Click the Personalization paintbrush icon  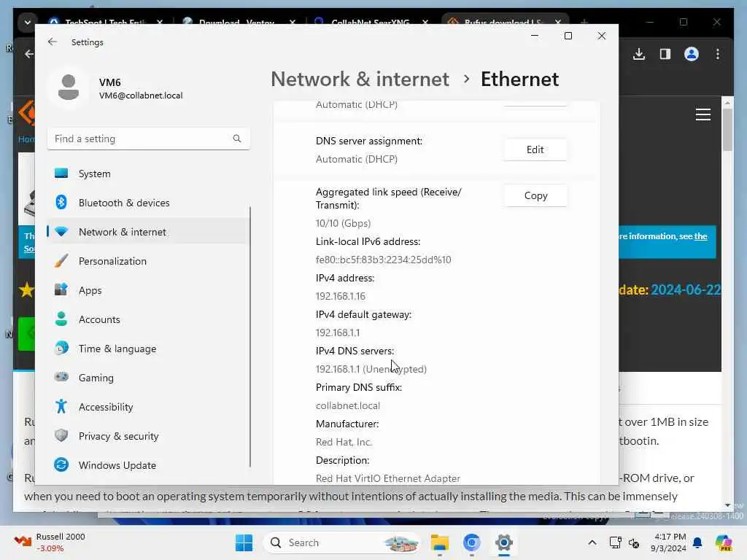(61, 260)
